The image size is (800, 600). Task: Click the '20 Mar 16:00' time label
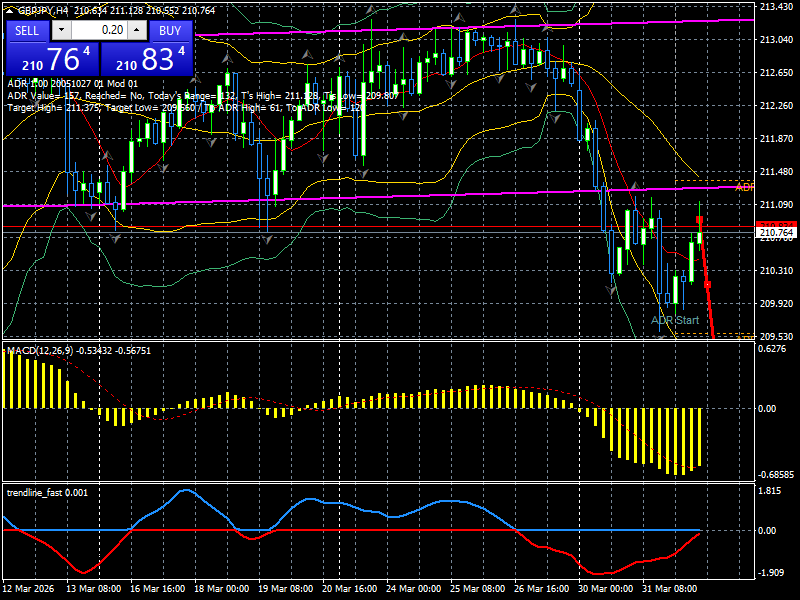(x=350, y=589)
